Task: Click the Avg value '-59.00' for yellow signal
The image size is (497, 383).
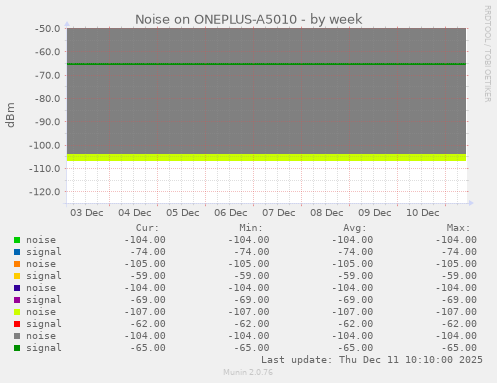Action: pyautogui.click(x=355, y=276)
